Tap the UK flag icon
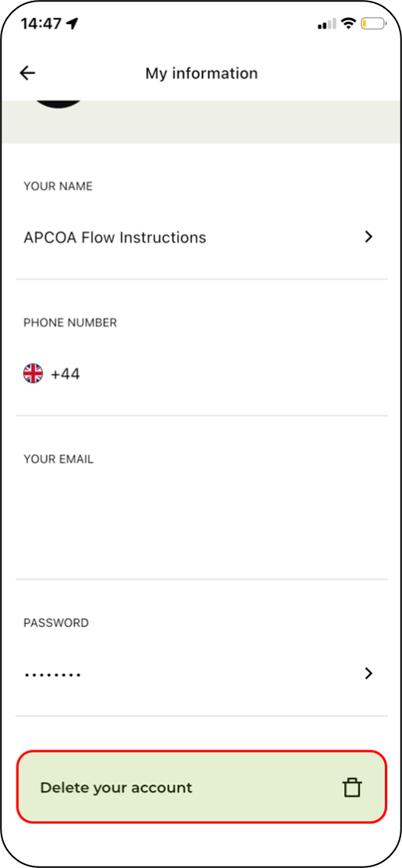Viewport: 402px width, 868px height. (x=33, y=374)
